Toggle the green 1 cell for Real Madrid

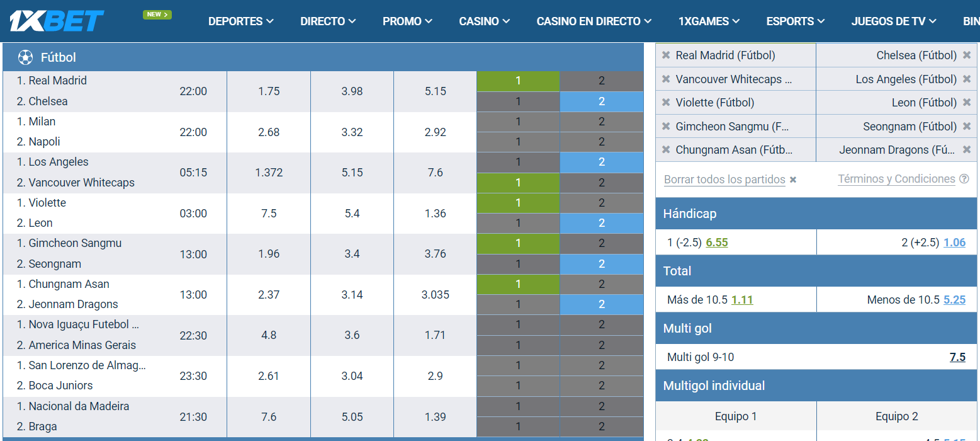[x=518, y=81]
